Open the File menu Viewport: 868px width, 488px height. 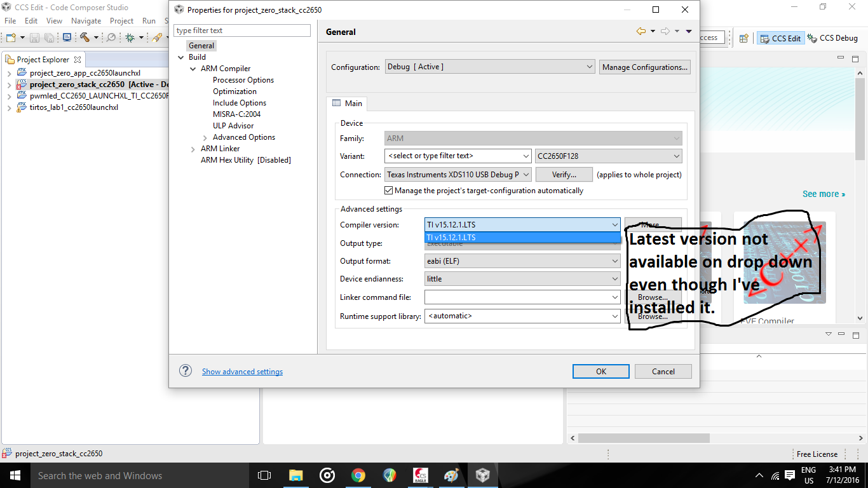click(10, 21)
